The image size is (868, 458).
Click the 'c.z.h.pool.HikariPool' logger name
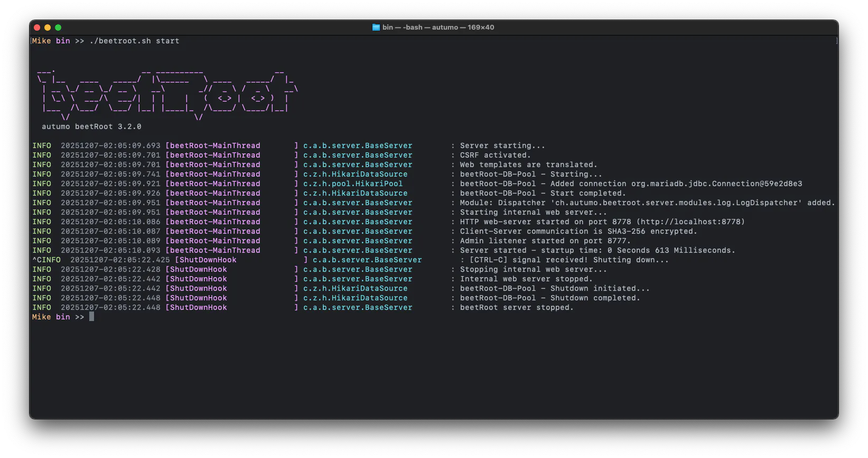353,184
